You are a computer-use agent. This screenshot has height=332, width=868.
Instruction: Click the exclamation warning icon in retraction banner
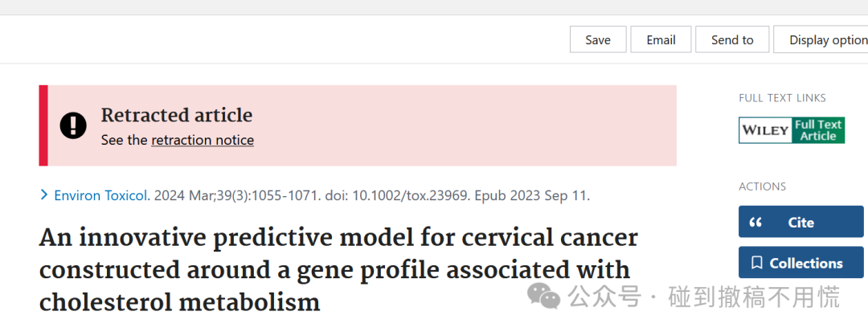(x=73, y=125)
